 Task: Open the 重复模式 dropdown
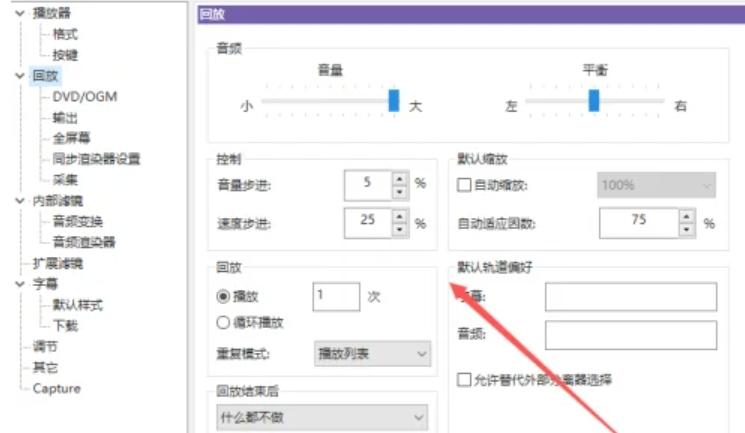[x=372, y=353]
